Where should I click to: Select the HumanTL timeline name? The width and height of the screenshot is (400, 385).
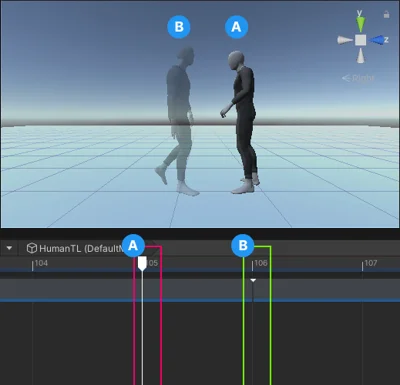[80, 249]
